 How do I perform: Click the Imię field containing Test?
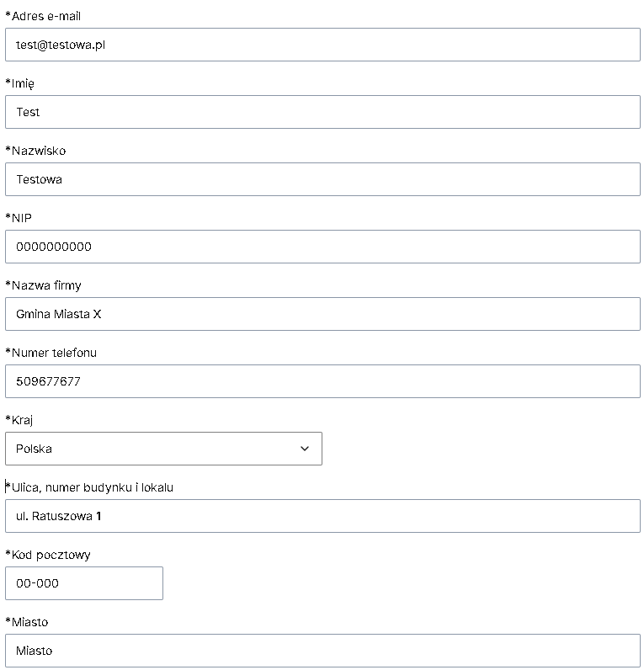click(x=322, y=112)
